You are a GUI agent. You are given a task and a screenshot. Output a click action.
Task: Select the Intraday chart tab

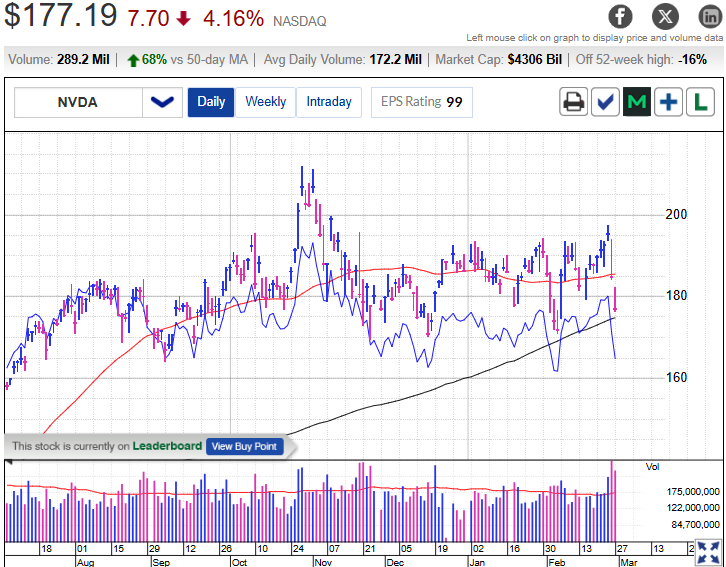pyautogui.click(x=328, y=102)
